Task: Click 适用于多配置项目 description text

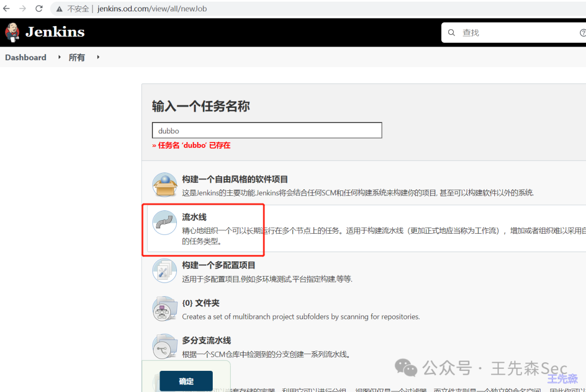Action: click(x=267, y=279)
